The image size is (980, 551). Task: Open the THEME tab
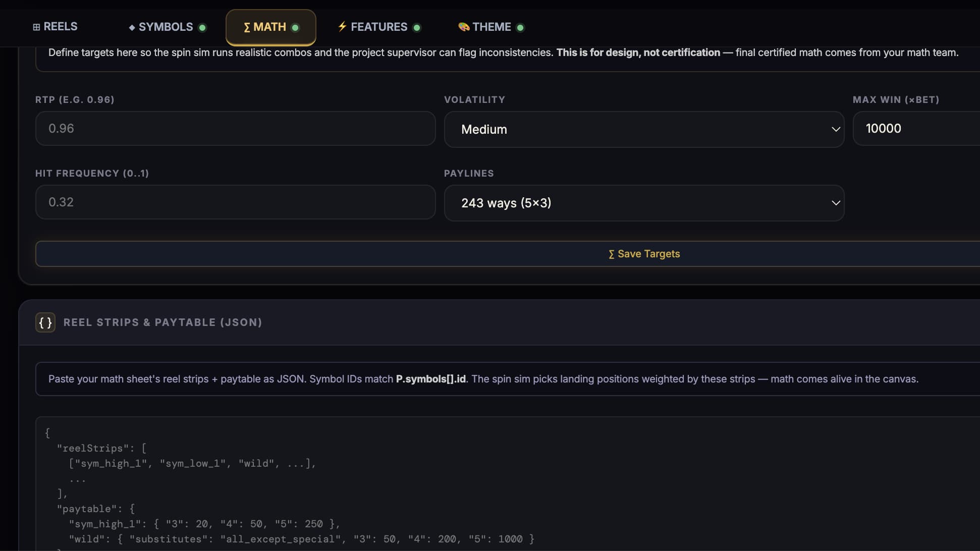pyautogui.click(x=491, y=27)
